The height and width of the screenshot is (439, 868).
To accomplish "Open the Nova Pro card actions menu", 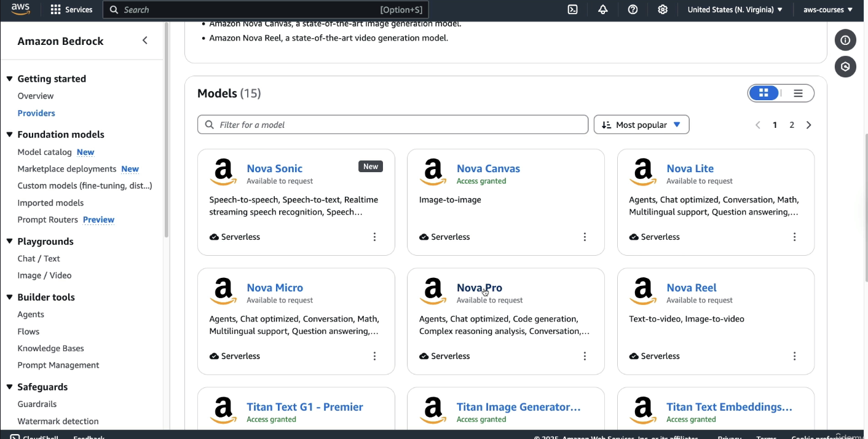I will pyautogui.click(x=585, y=356).
